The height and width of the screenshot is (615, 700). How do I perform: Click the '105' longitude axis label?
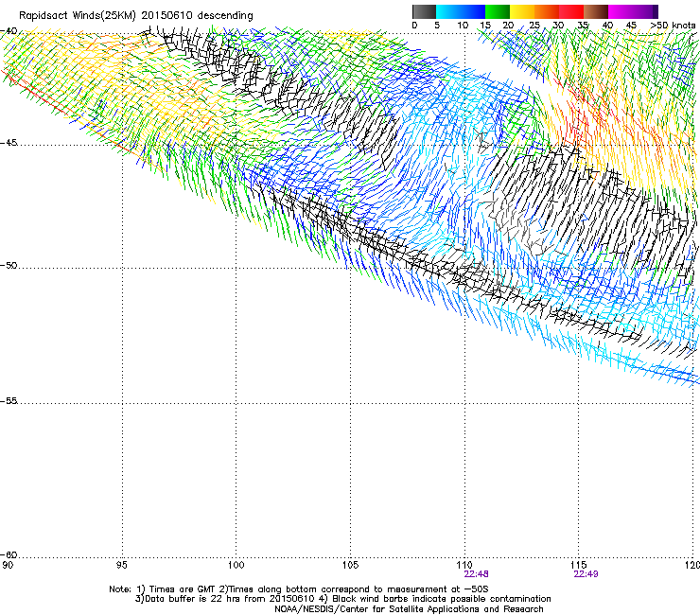tap(350, 566)
